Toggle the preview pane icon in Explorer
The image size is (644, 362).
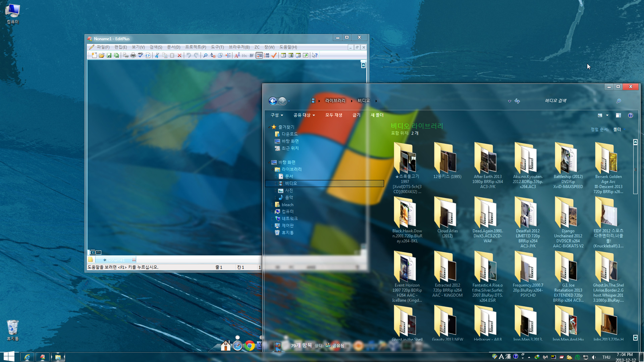click(618, 115)
